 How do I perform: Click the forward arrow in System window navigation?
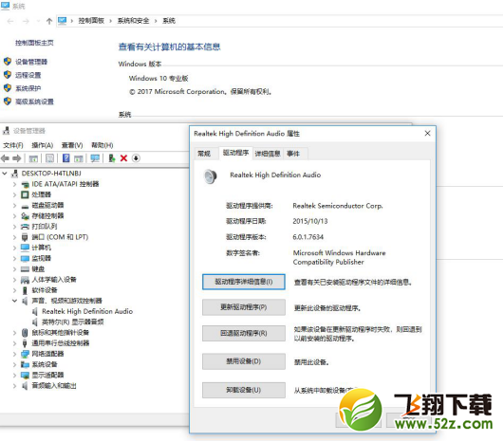pos(26,21)
